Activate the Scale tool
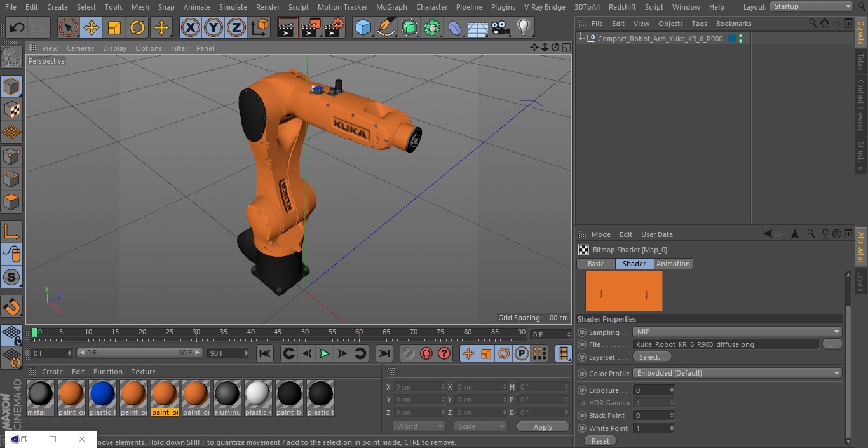This screenshot has width=868, height=448. (114, 28)
